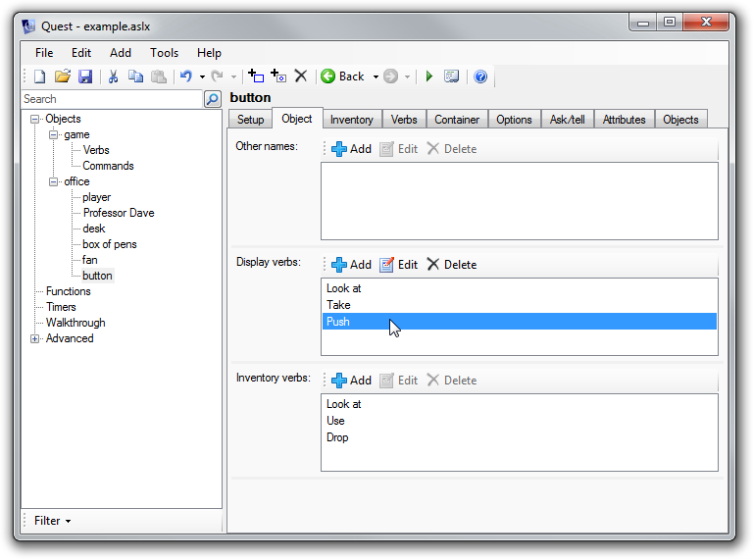Open the Back history dropdown arrow

pyautogui.click(x=376, y=76)
